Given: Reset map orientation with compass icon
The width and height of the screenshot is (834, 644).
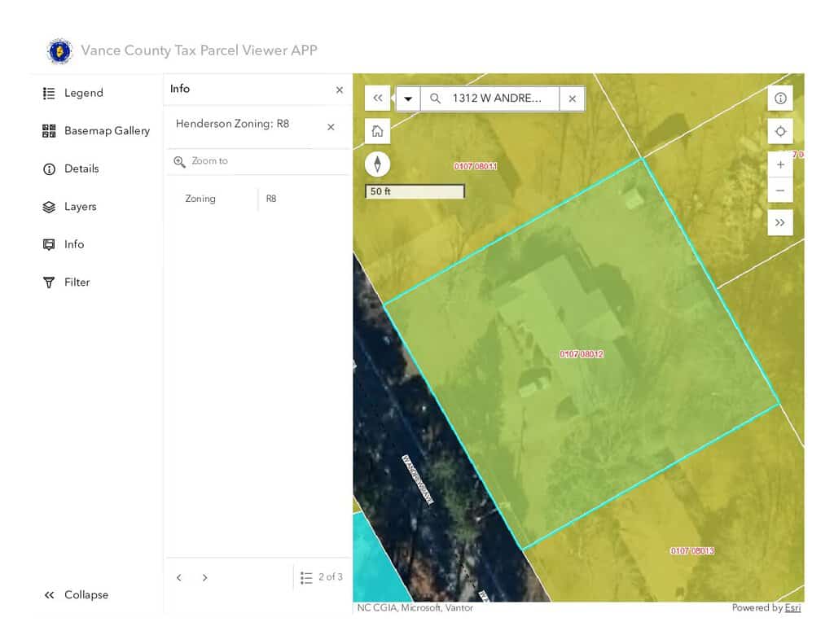Looking at the screenshot, I should [x=377, y=164].
